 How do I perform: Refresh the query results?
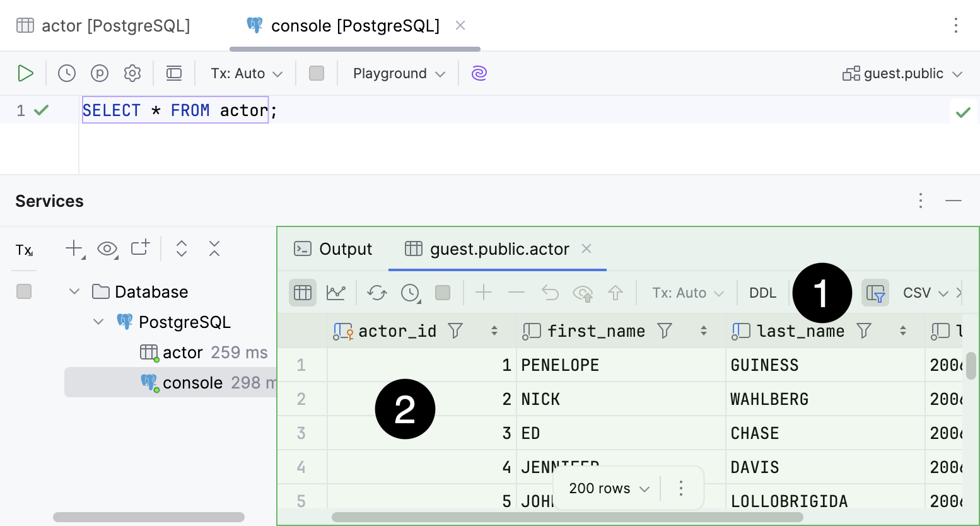pos(376,292)
